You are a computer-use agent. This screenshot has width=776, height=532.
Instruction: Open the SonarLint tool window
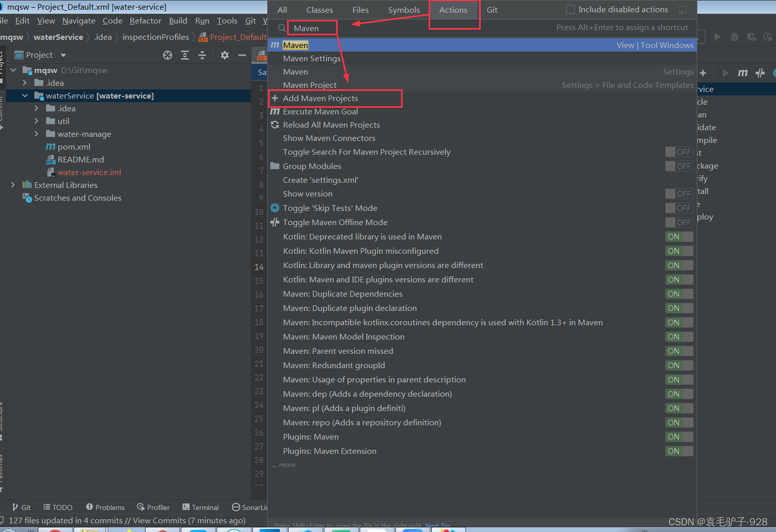tap(250, 507)
